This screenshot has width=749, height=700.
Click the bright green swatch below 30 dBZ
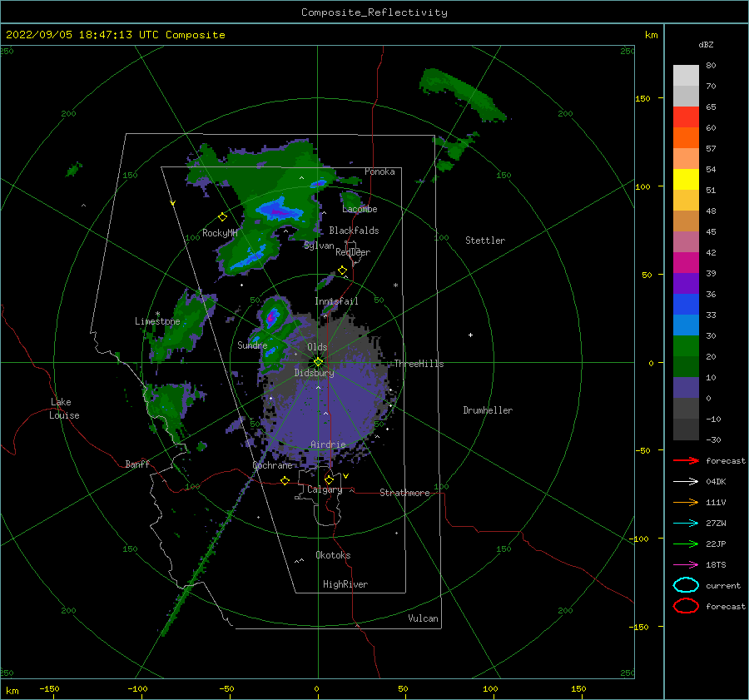(x=686, y=346)
